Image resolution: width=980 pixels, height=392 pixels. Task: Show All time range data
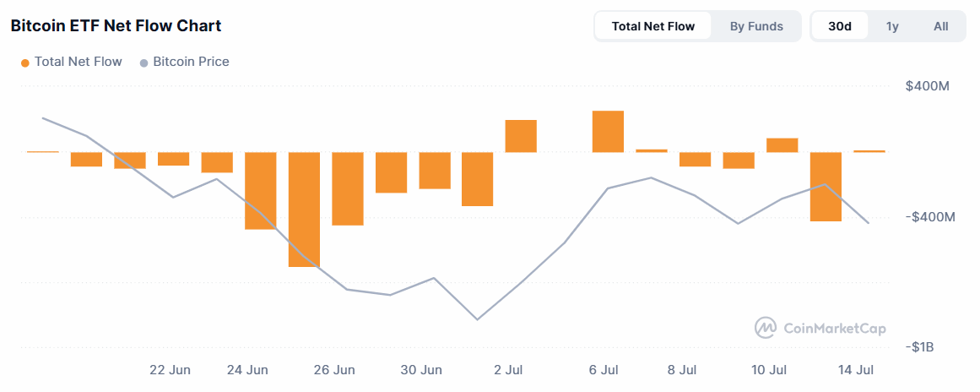[x=940, y=26]
